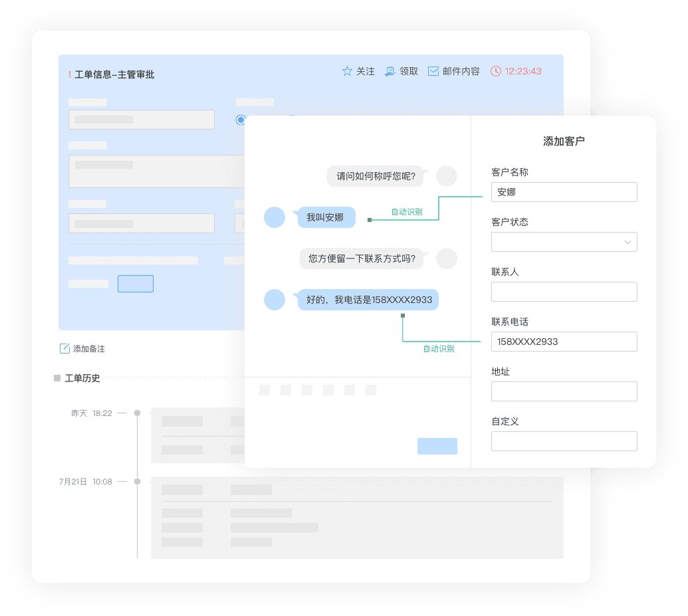Click the blue send button in chat
The height and width of the screenshot is (616, 688).
[x=437, y=446]
